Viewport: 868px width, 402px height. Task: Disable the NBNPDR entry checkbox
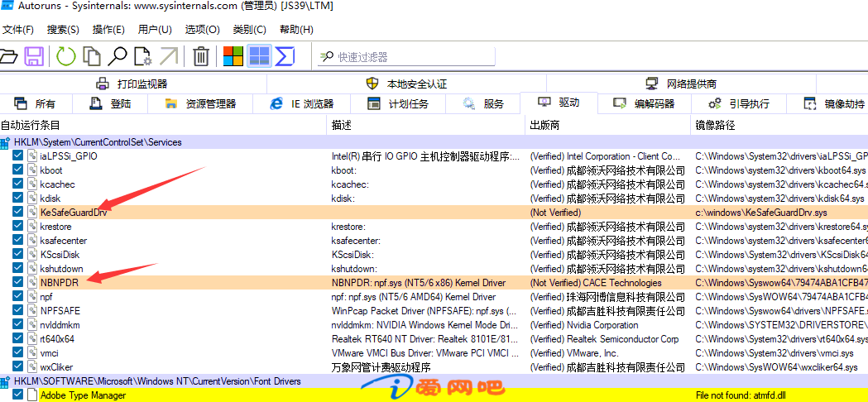pos(17,283)
